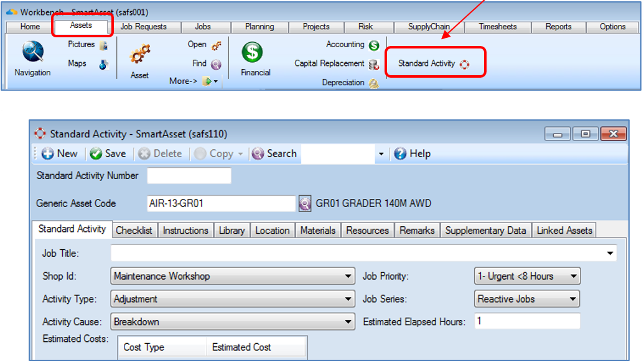Open the Job Series dropdown
Screen dimensions: 644x363
coord(573,300)
